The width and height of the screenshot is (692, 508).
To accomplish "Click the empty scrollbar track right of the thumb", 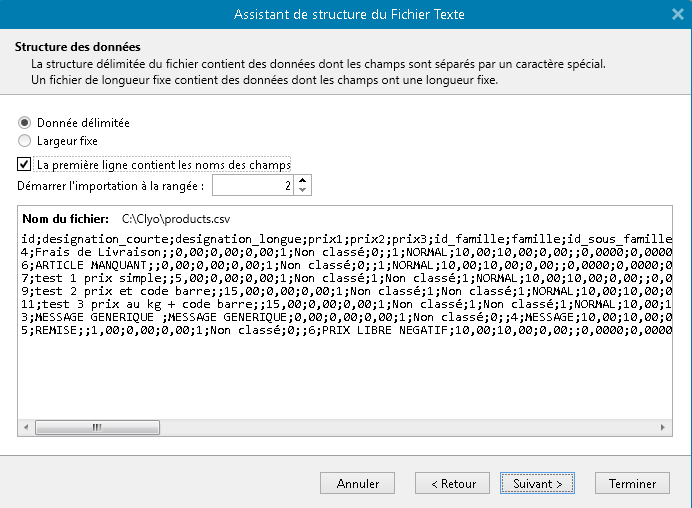I will click(x=400, y=427).
